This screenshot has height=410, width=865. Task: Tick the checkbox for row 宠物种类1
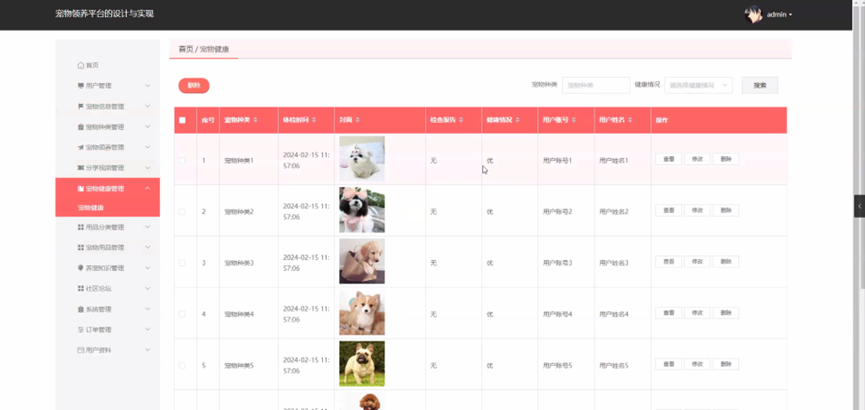pyautogui.click(x=183, y=161)
